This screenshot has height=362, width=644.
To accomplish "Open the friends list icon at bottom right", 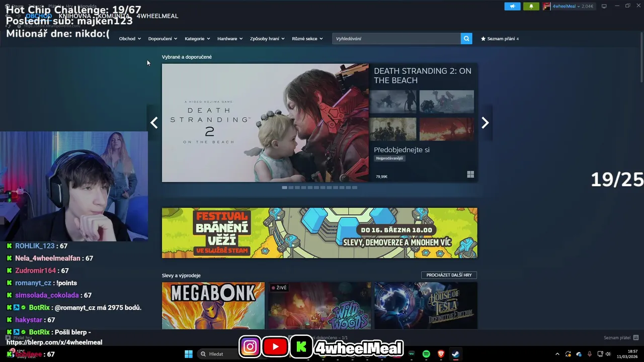I will coord(636,338).
